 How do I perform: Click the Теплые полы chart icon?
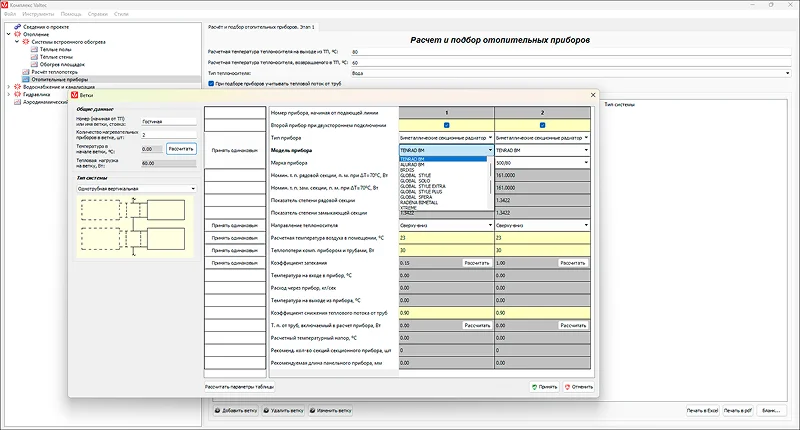[34, 49]
